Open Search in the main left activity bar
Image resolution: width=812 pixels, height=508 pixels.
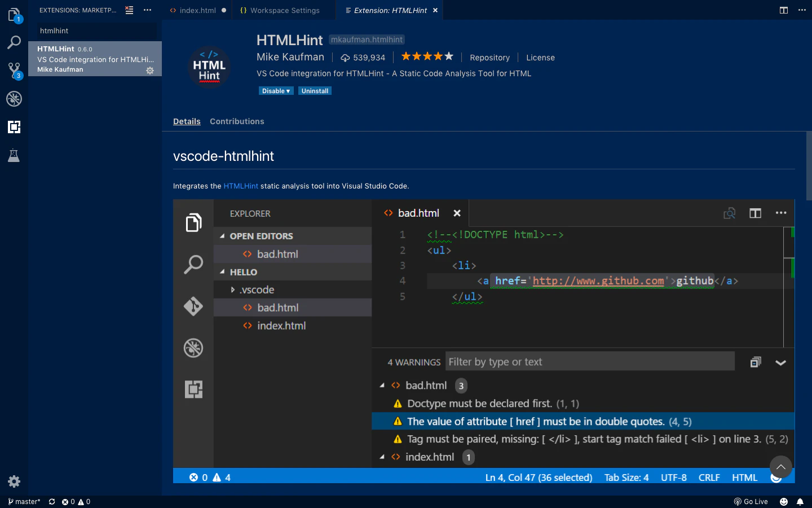(x=14, y=42)
